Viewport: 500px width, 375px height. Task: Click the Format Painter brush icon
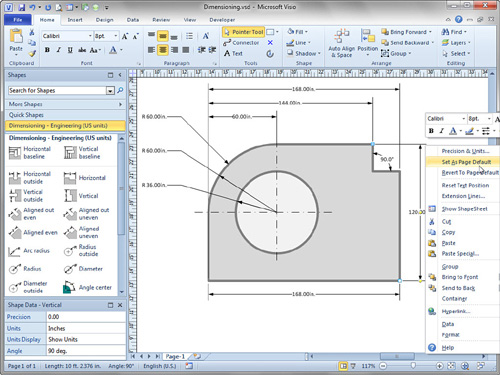pos(32,53)
